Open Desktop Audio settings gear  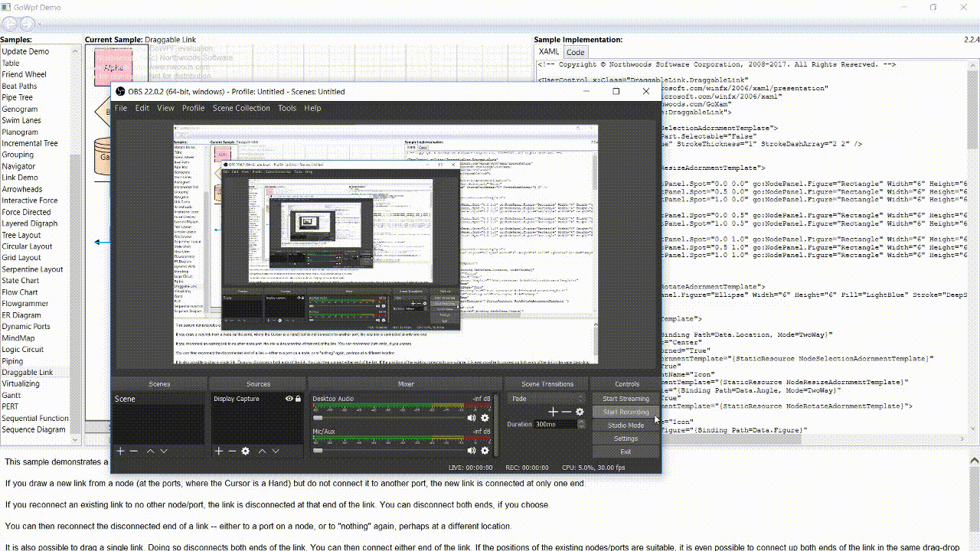click(x=485, y=418)
